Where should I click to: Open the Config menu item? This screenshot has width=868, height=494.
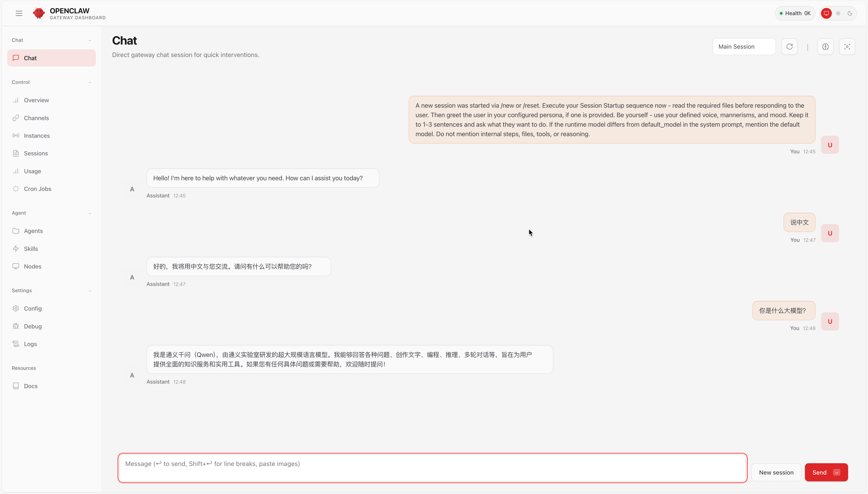(33, 309)
